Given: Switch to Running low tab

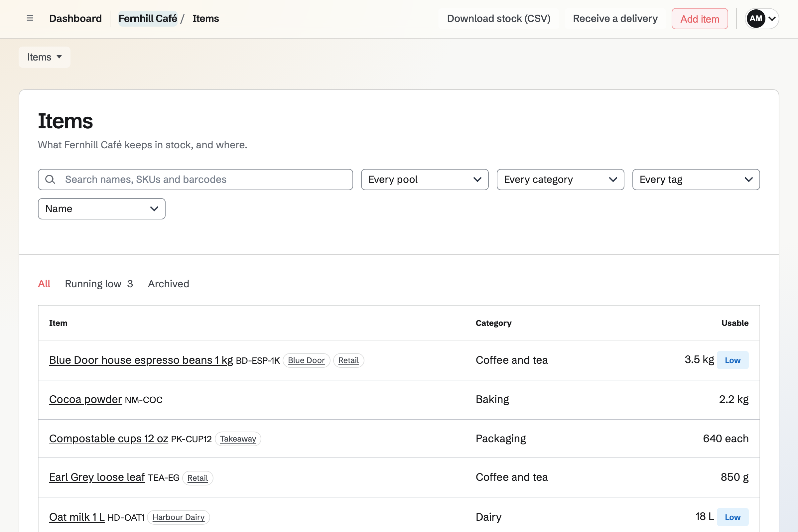Looking at the screenshot, I should (99, 284).
